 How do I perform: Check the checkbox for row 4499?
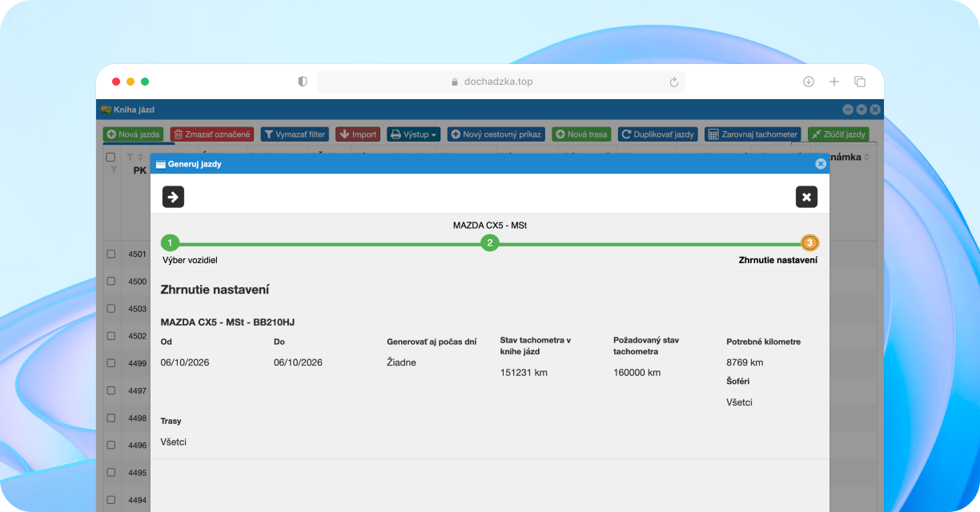point(111,363)
